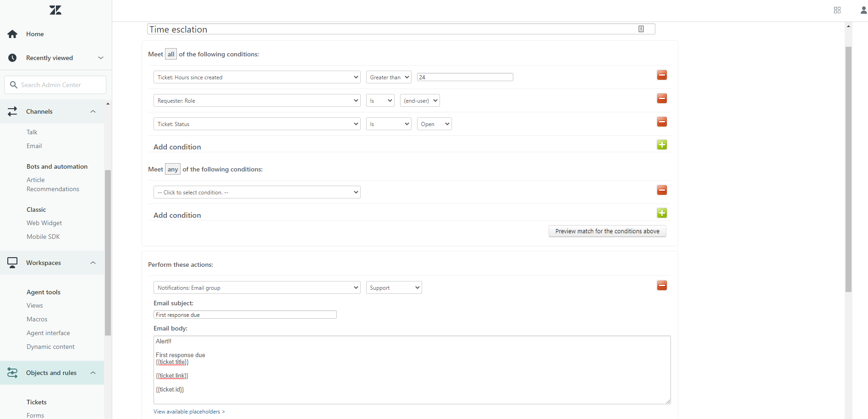Open Email under Channels
Screen dimensions: 868x419
[x=34, y=146]
